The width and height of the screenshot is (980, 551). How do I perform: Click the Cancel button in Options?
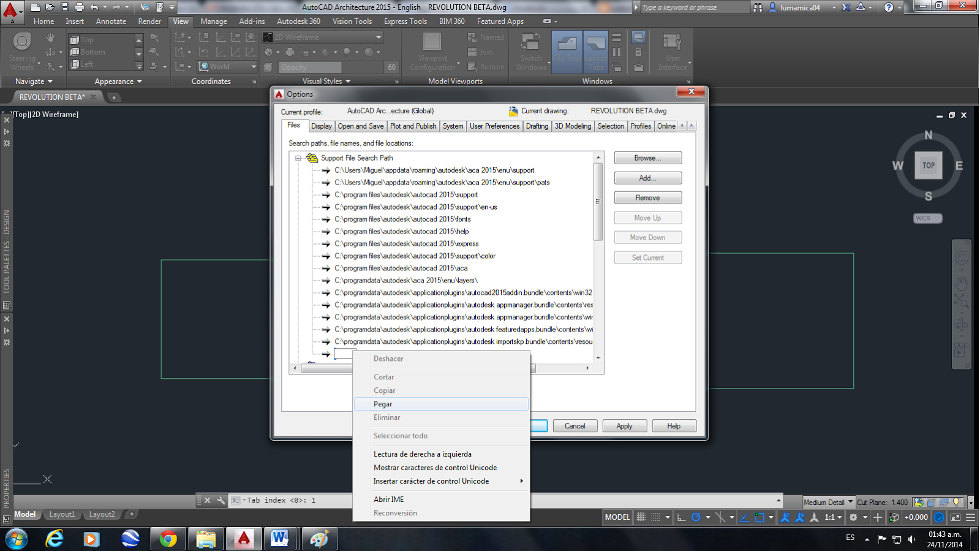point(575,426)
